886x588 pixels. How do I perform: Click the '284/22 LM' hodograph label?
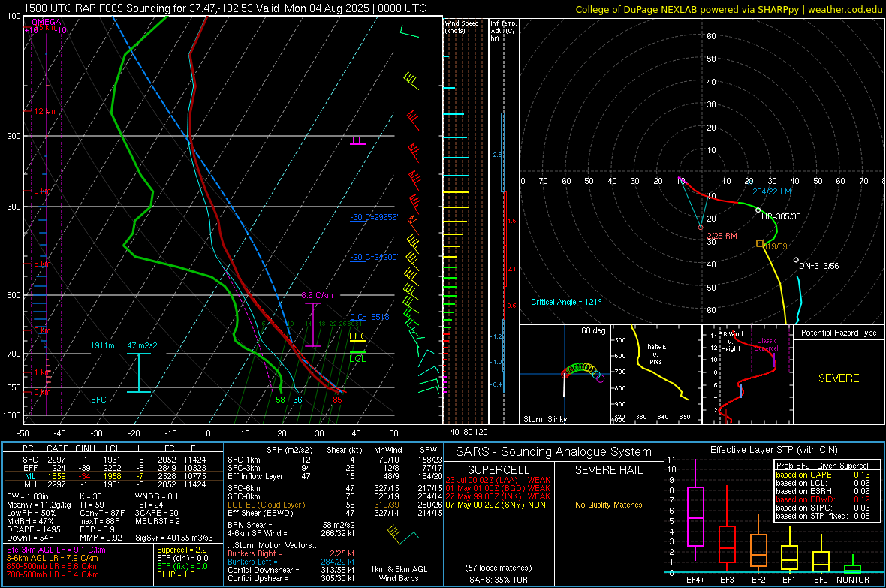click(x=772, y=191)
